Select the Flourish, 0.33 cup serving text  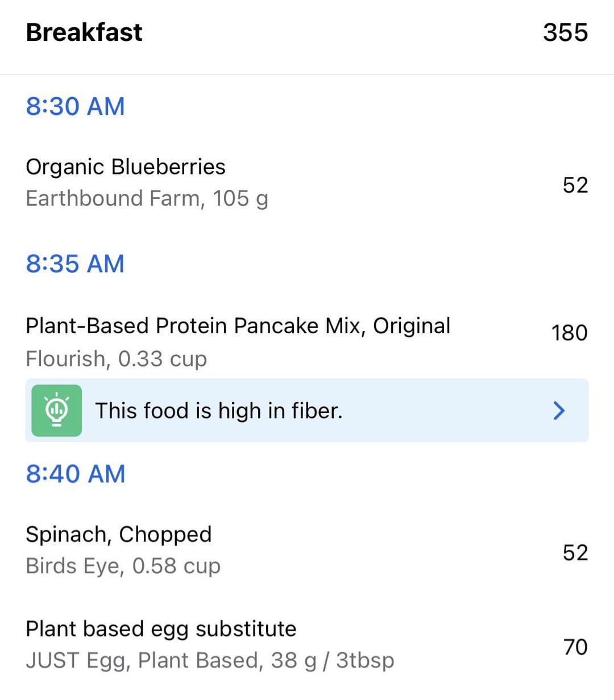tap(117, 359)
